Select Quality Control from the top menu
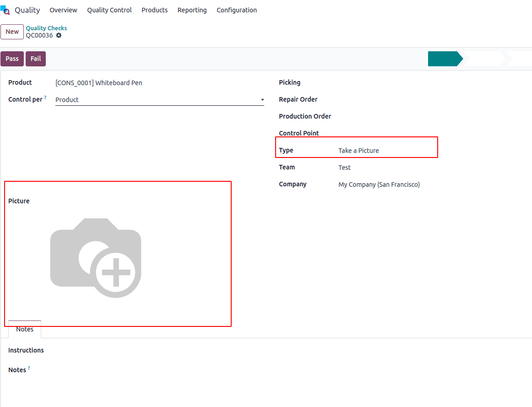The height and width of the screenshot is (407, 532). [x=109, y=10]
